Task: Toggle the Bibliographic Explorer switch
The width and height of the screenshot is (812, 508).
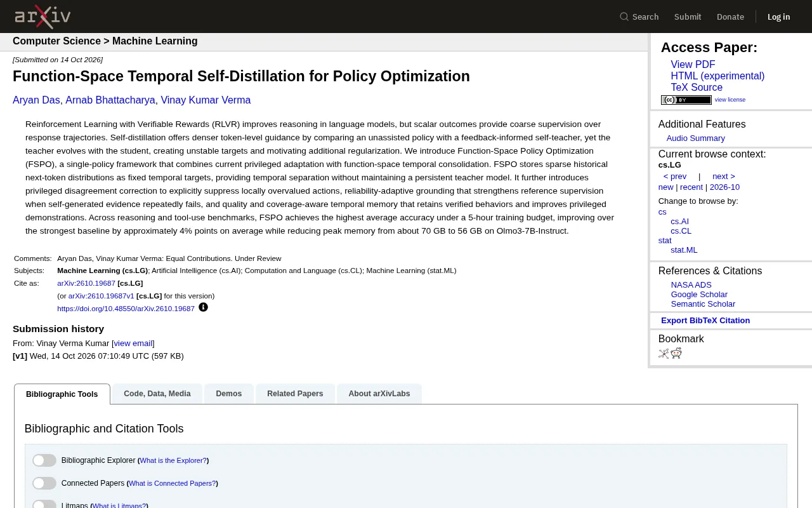Action: [44, 460]
